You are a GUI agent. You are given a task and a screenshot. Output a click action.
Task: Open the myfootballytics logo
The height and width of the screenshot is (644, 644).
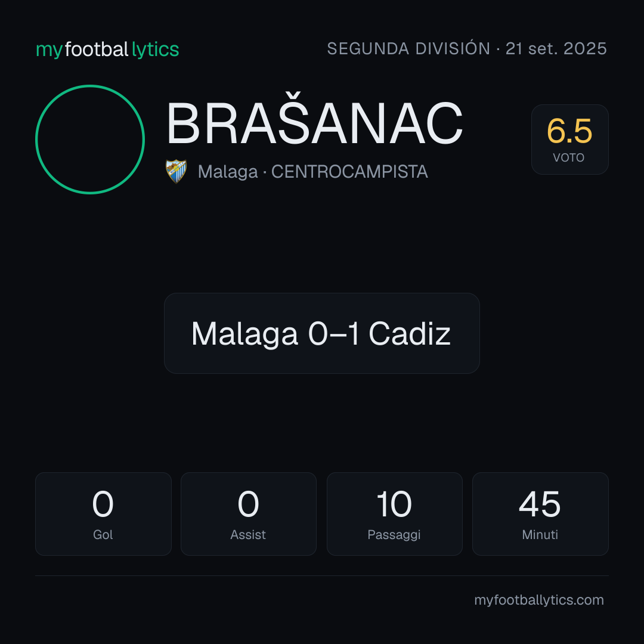107,49
